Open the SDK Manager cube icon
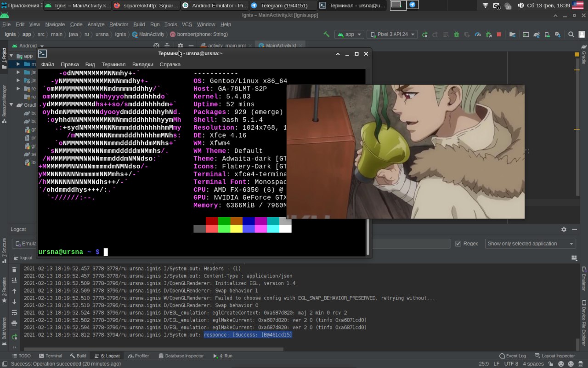Screen dimensions: 588x368 pyautogui.click(x=558, y=34)
